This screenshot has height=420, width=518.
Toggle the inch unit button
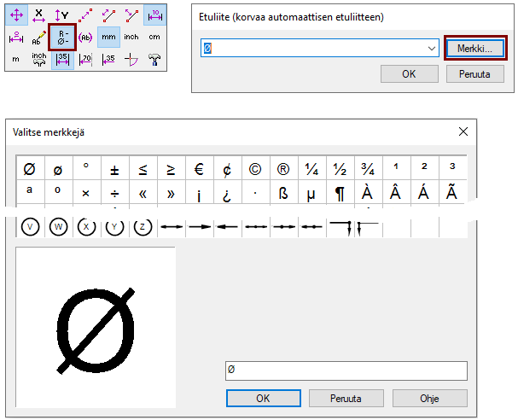[x=131, y=37]
